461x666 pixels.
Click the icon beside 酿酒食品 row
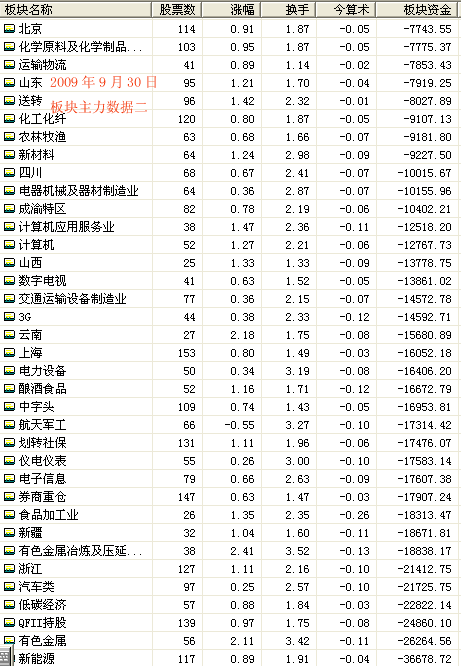tap(9, 389)
